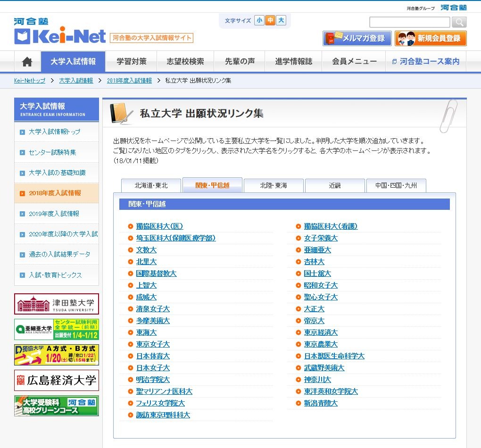This screenshot has width=481, height=448.
Task: Open the 亜細亜大学 センター試験利用 banner
Action: tap(56, 330)
